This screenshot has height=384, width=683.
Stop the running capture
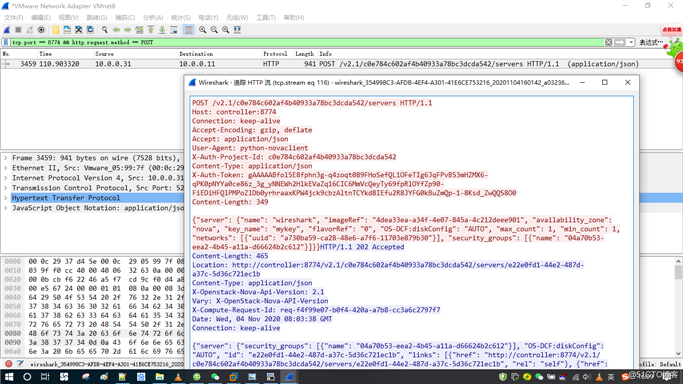point(18,30)
